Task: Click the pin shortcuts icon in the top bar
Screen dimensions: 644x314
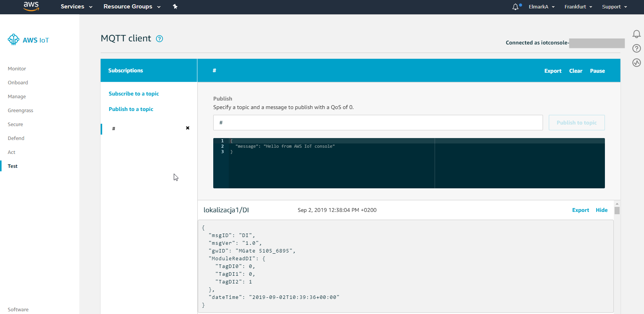Action: [175, 7]
